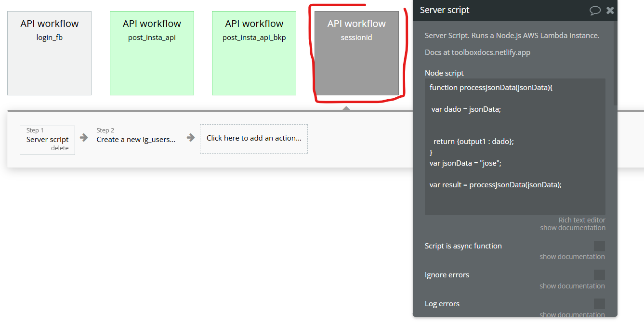Open Step 1 Server script action
The width and height of the screenshot is (644, 325).
[47, 140]
